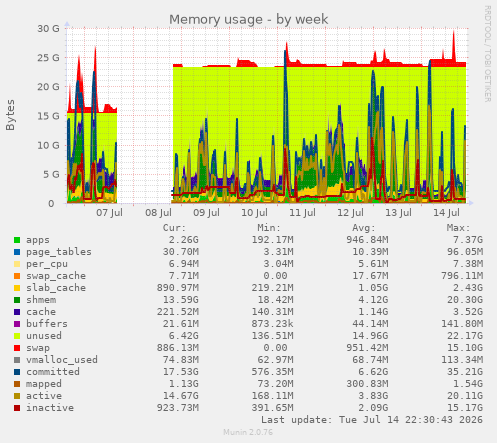Click the 'Cur:' column header
497x443 pixels.
(x=174, y=228)
